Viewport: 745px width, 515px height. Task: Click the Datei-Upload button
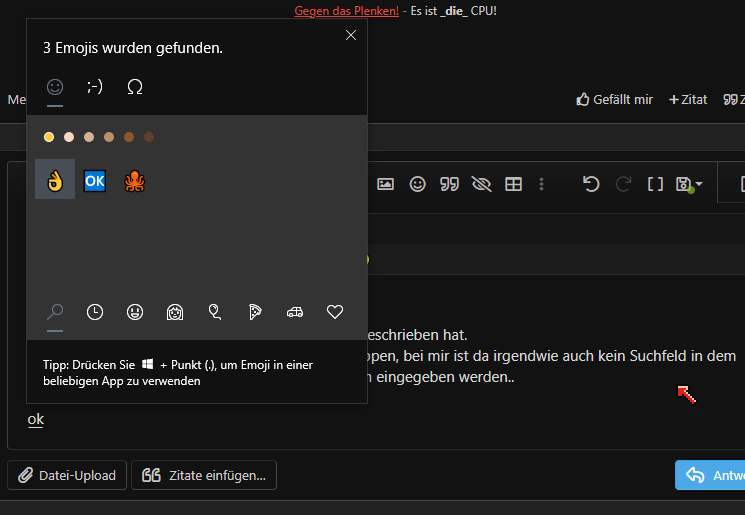coord(67,475)
